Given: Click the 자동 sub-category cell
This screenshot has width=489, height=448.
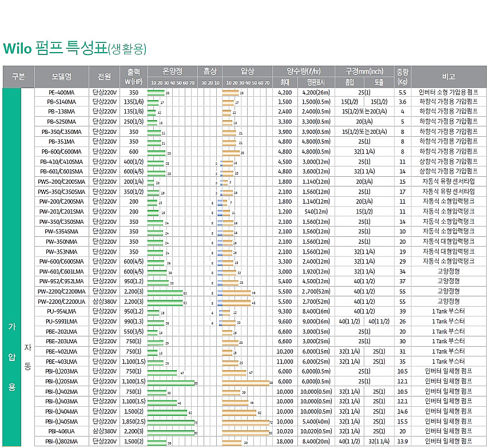Looking at the screenshot, I should point(27,355).
